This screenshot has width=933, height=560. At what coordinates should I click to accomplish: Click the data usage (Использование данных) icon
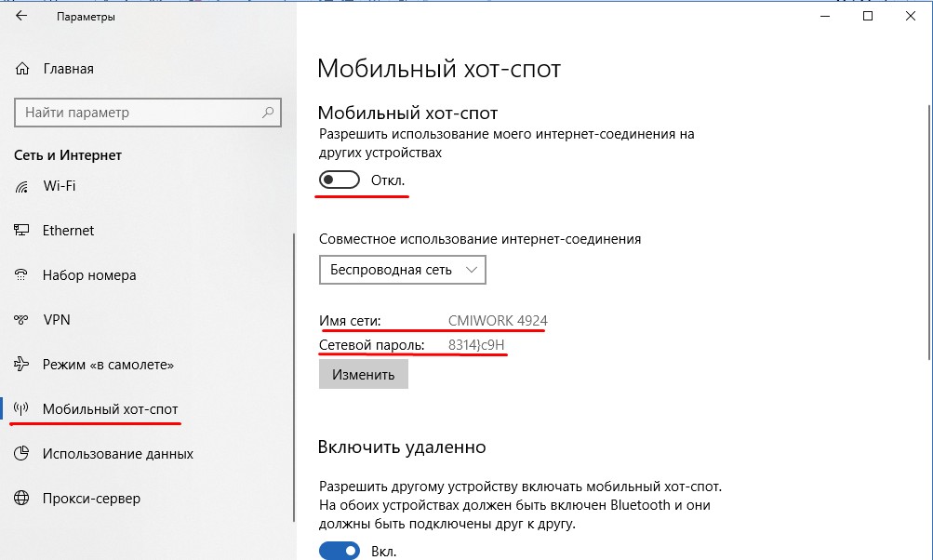(x=22, y=454)
